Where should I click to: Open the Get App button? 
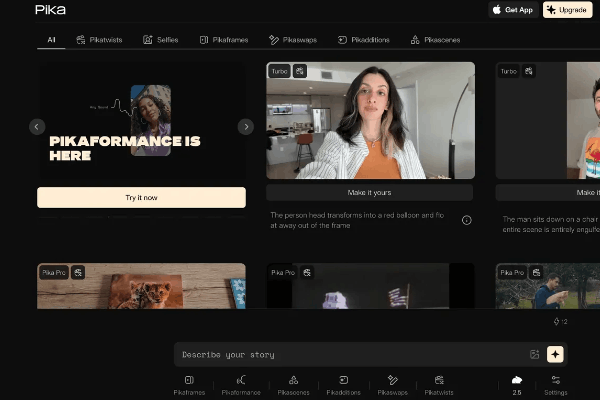tap(513, 10)
